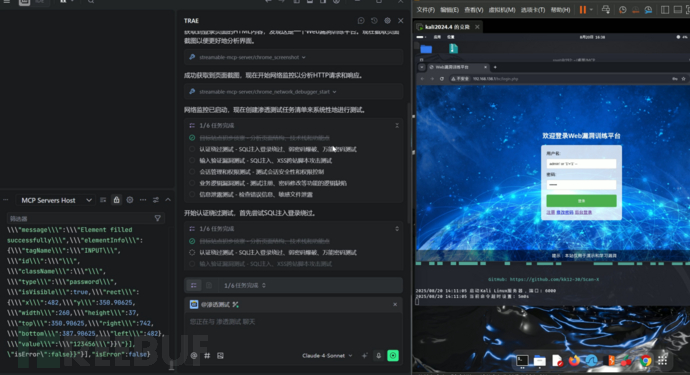Toggle SQL注入登录绕过 task circle in first list
This screenshot has height=375, width=690.
point(192,149)
